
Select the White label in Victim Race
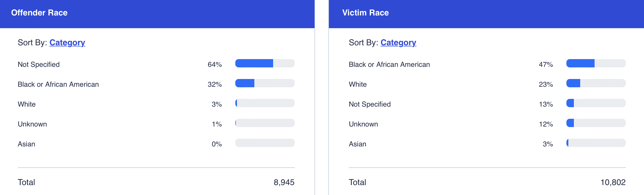coord(358,84)
